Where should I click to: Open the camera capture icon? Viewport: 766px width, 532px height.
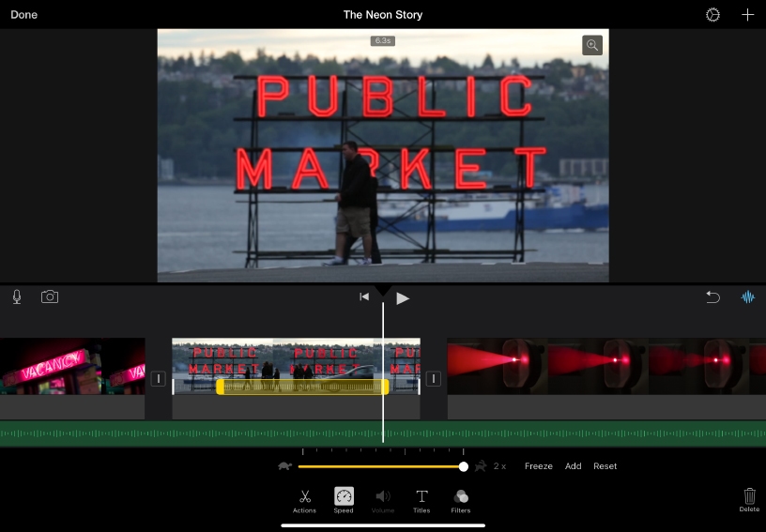pos(50,297)
